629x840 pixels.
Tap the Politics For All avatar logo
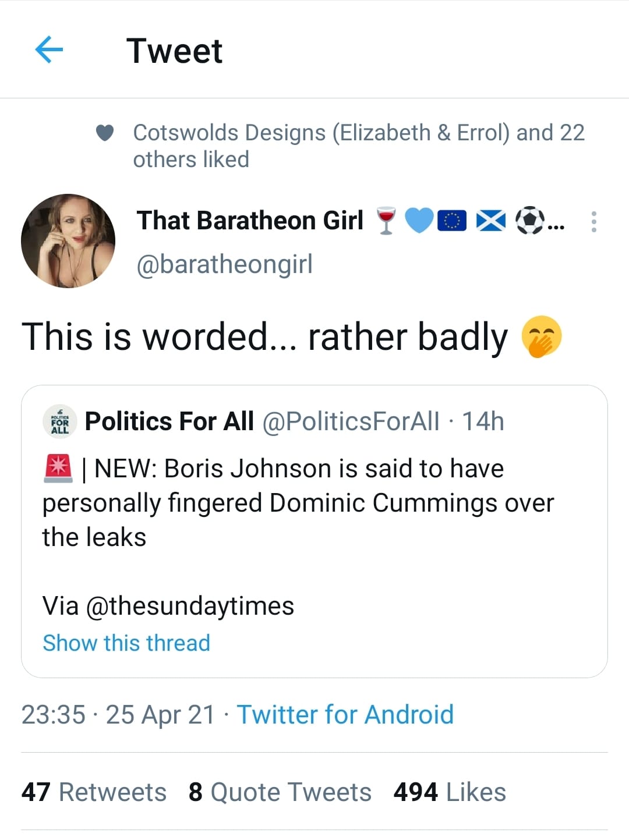coord(60,421)
